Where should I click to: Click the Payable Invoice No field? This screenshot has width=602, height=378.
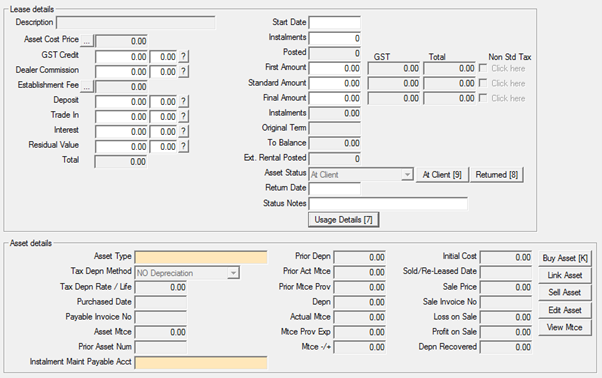click(x=160, y=317)
